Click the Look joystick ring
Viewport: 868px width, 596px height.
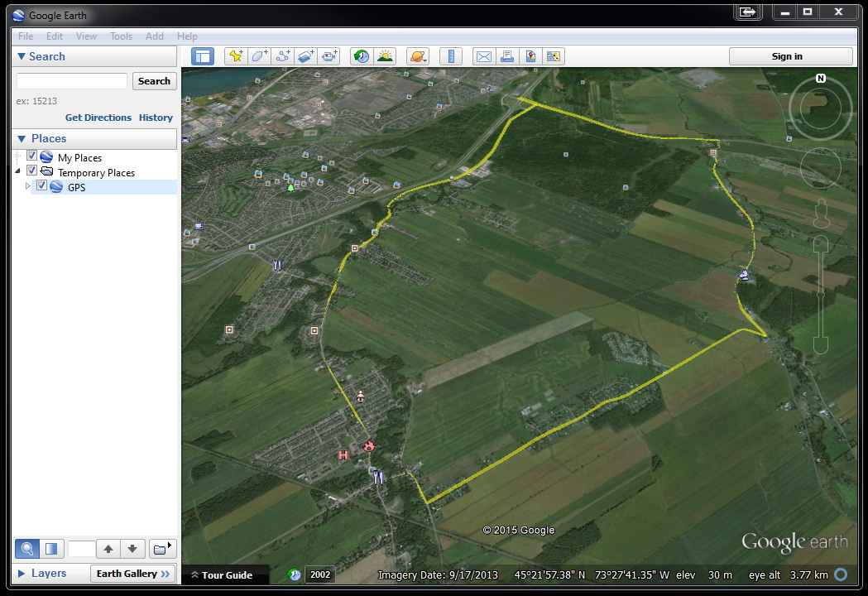[x=820, y=108]
